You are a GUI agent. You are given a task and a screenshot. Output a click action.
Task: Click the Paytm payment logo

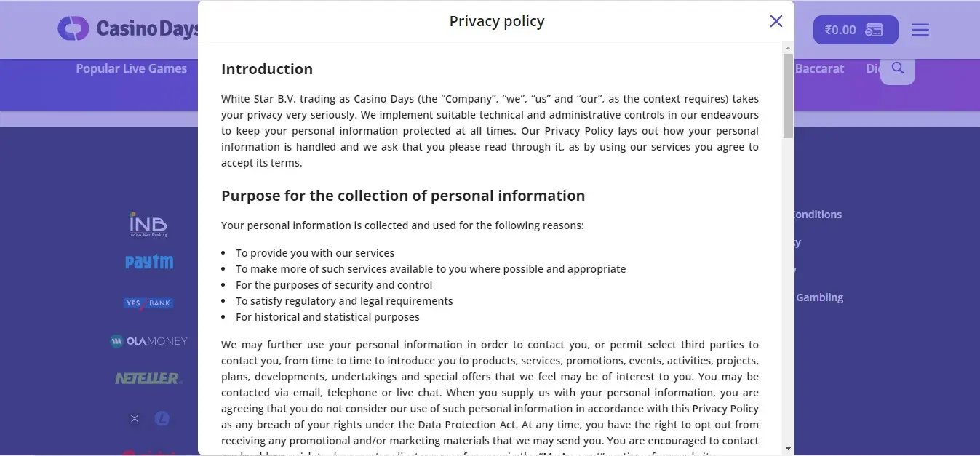coord(149,263)
